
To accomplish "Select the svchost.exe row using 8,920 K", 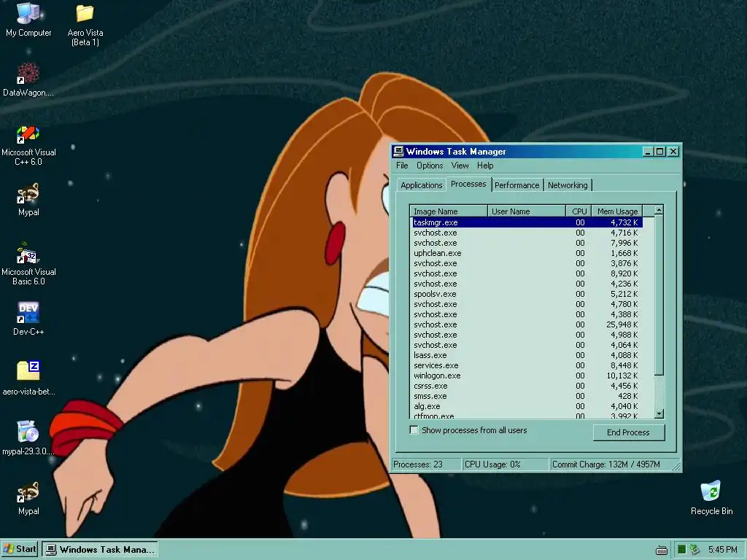I will point(527,273).
